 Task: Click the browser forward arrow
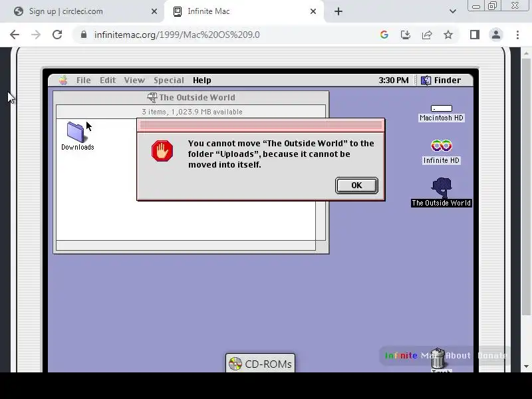[x=36, y=35]
